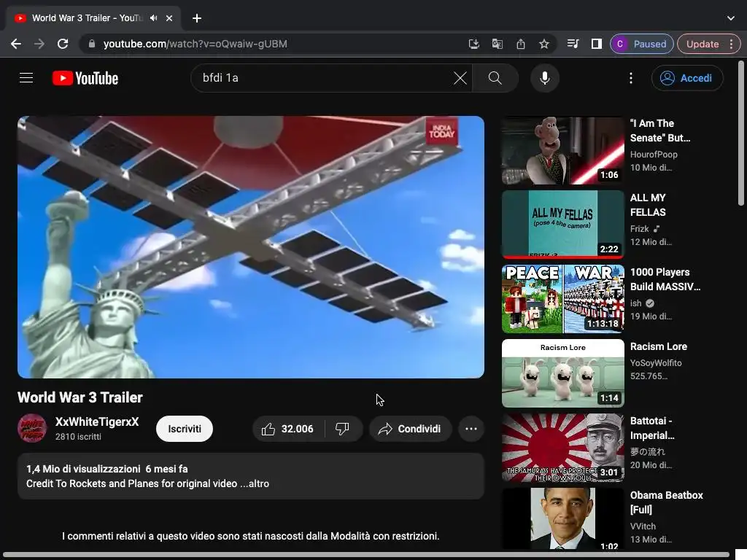Open the translate page icon
The image size is (747, 560).
point(497,44)
